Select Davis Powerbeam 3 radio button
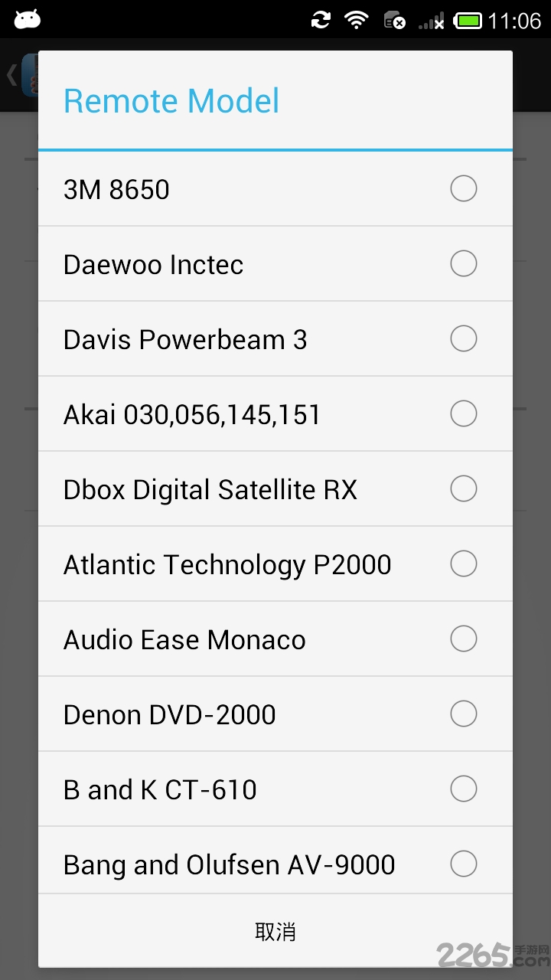Viewport: 551px width, 980px height. coord(463,338)
